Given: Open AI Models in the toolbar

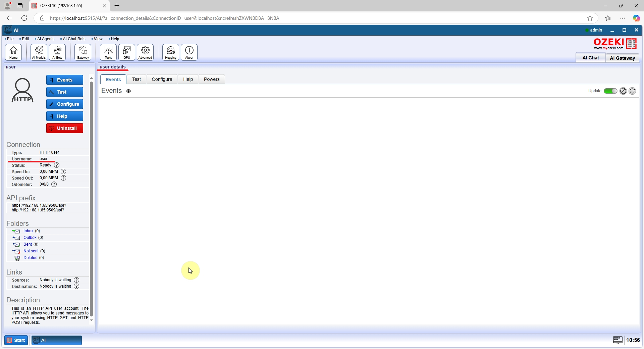Looking at the screenshot, I should pos(39,52).
